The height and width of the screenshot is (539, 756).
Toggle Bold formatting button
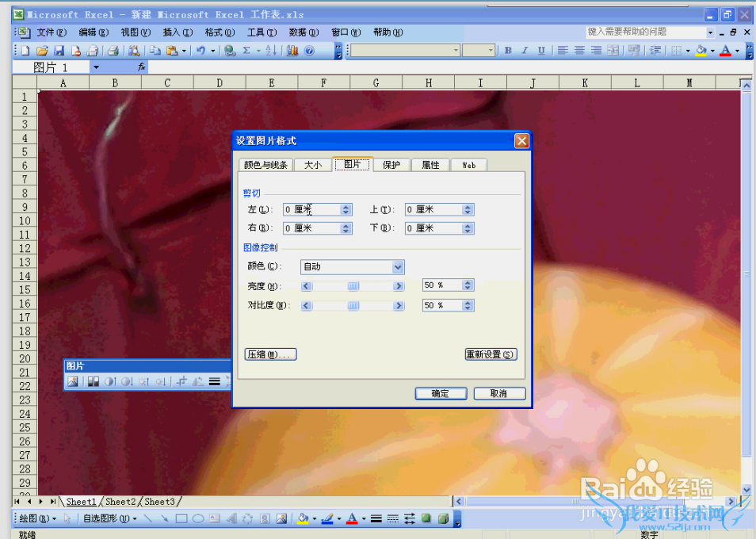508,51
